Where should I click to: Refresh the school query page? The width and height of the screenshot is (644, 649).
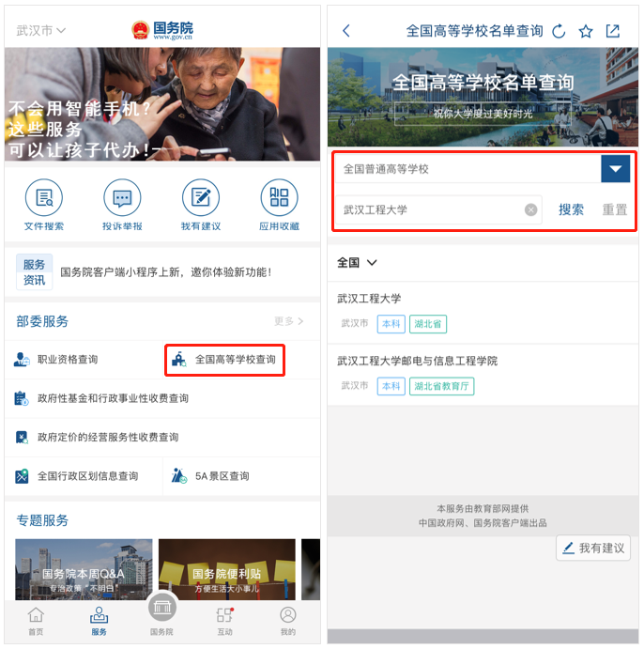(x=559, y=31)
